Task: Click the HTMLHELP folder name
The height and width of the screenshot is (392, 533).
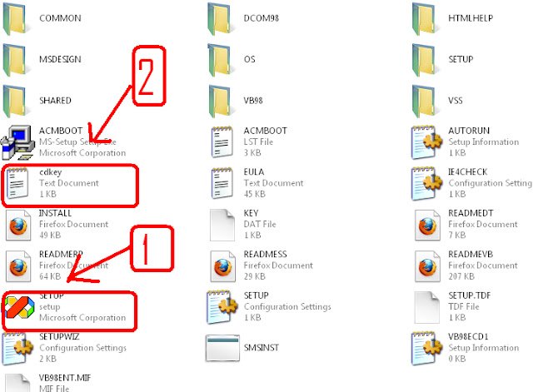Action: [x=471, y=18]
